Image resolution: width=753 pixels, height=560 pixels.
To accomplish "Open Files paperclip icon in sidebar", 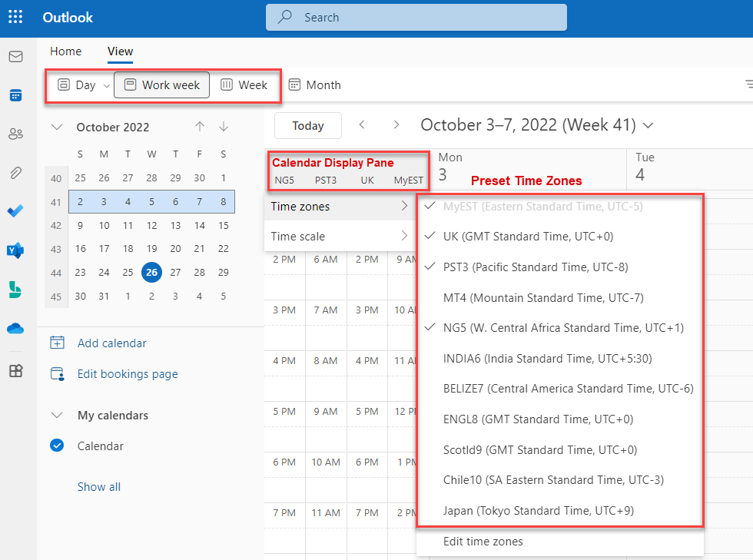I will tap(16, 172).
